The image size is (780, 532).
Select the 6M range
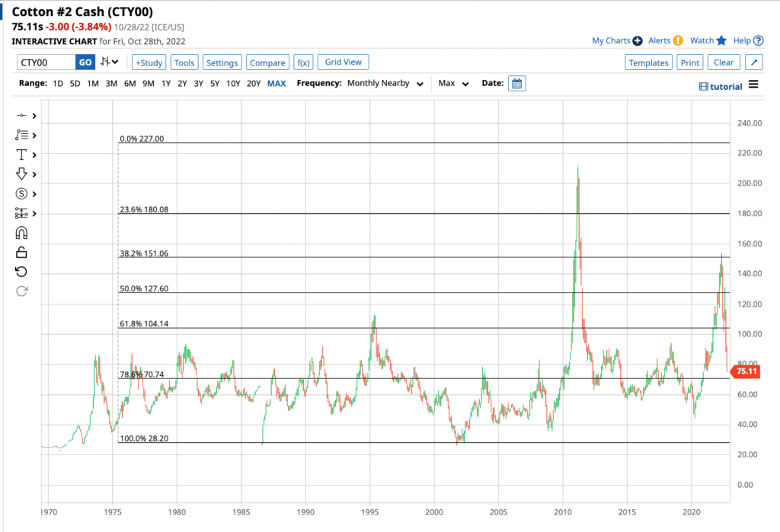tap(129, 84)
